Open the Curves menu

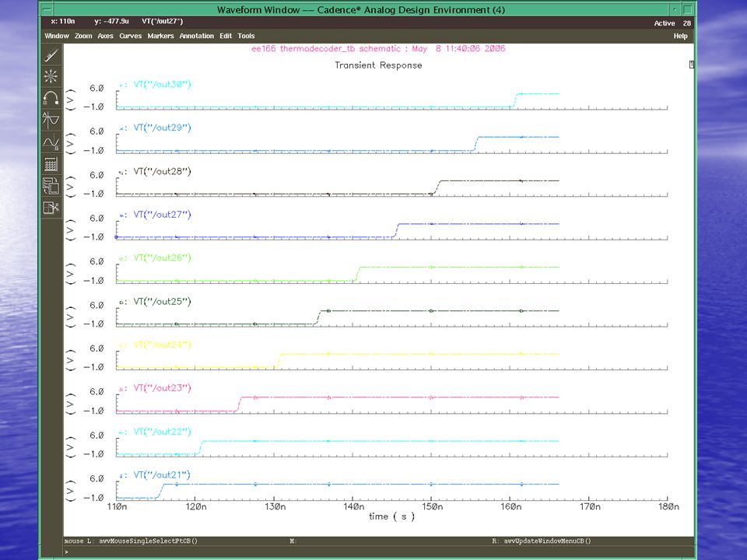131,36
